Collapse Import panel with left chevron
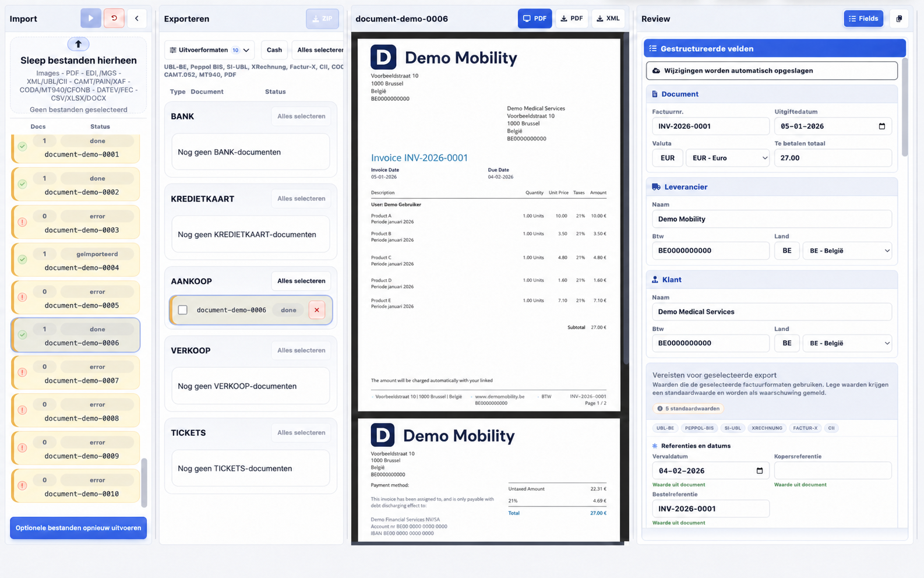This screenshot has width=924, height=578. (x=137, y=18)
